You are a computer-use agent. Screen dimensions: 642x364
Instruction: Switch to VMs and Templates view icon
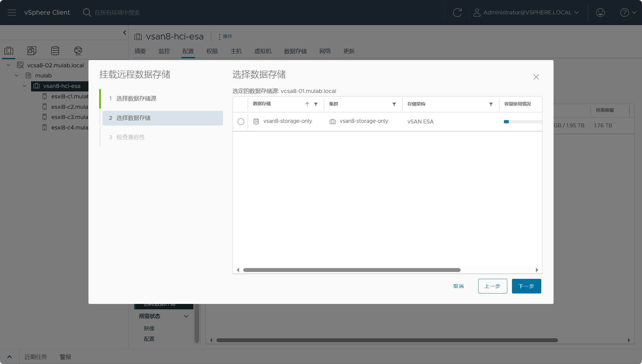tap(32, 51)
